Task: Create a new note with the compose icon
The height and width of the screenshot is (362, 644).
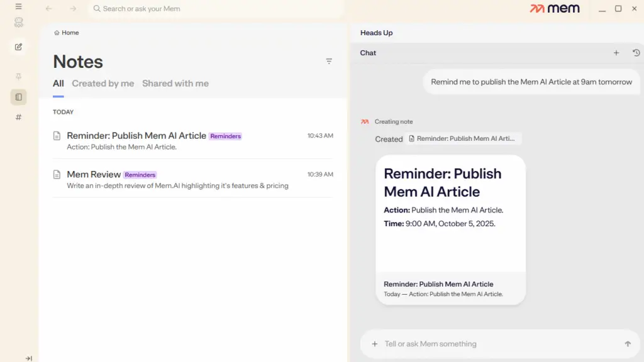Action: point(18,47)
